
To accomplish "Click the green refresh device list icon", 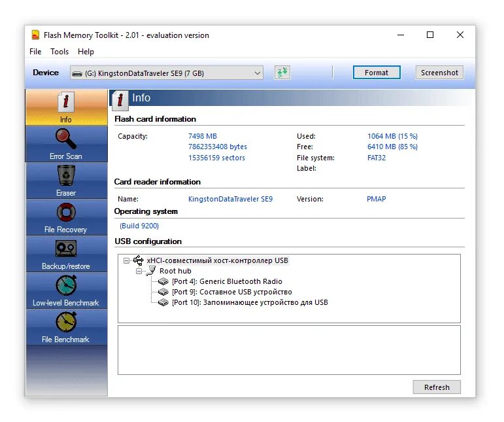I will click(282, 73).
